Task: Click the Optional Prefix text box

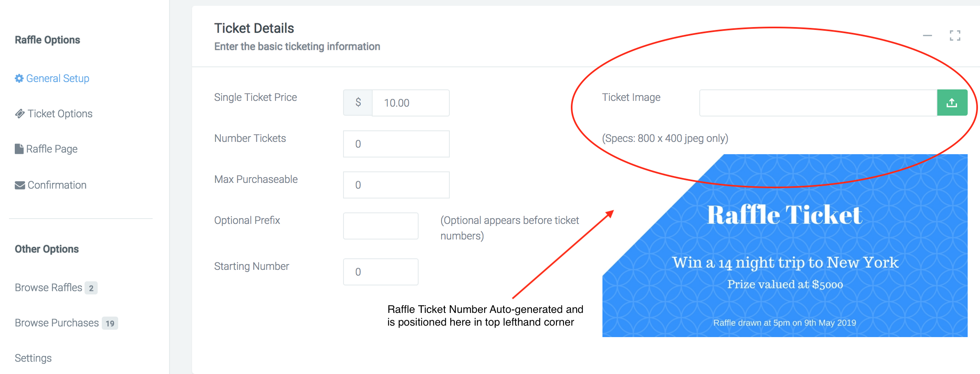Action: point(380,226)
